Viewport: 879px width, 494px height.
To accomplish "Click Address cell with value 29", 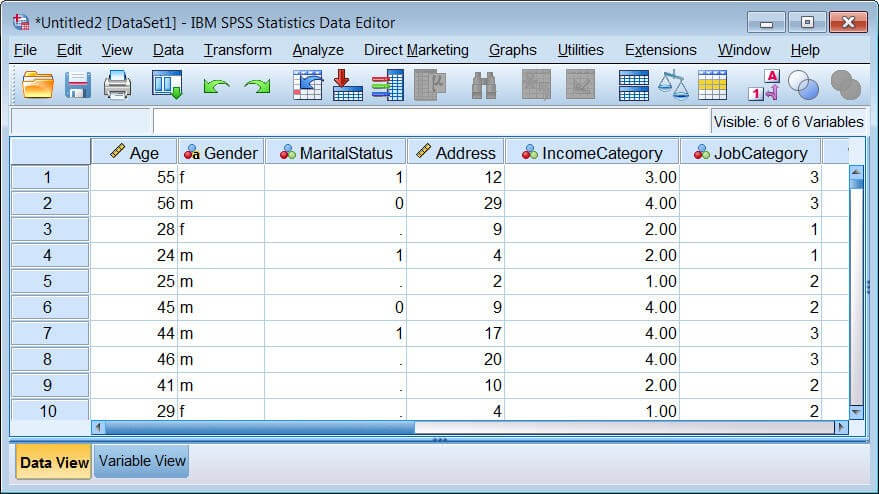I will click(456, 203).
